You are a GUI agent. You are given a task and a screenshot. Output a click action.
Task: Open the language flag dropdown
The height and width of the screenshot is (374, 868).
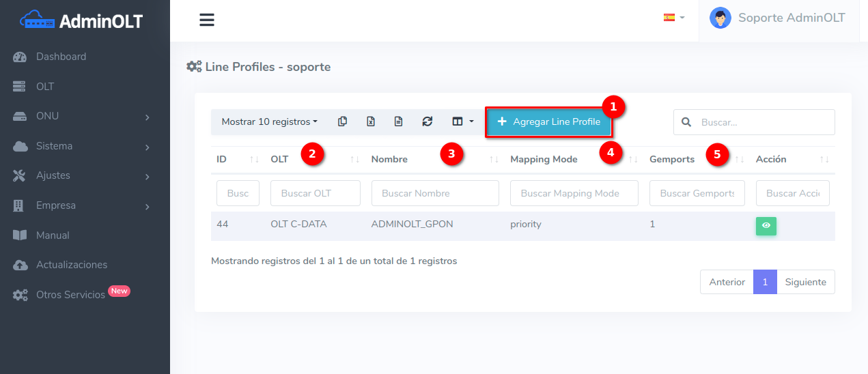tap(673, 18)
